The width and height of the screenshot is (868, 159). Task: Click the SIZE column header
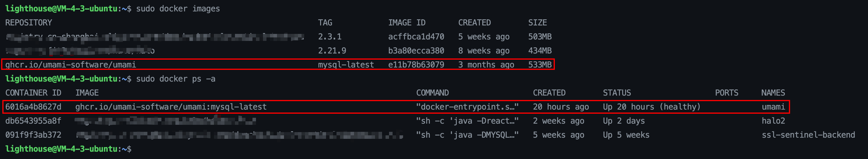click(537, 23)
